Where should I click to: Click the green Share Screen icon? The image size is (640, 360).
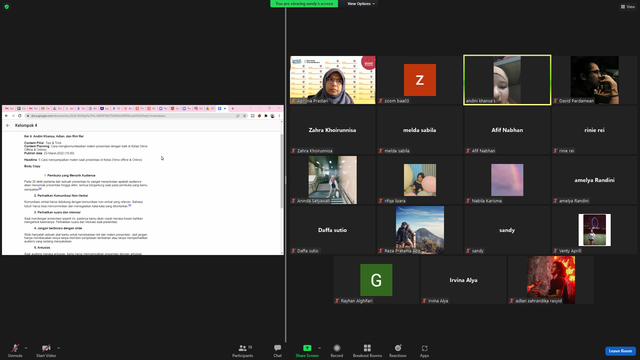point(307,348)
